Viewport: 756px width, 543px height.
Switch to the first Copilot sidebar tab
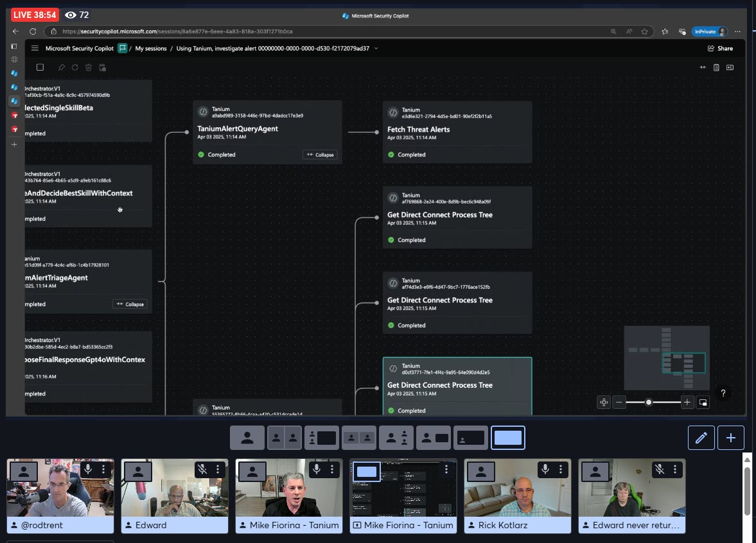15,73
